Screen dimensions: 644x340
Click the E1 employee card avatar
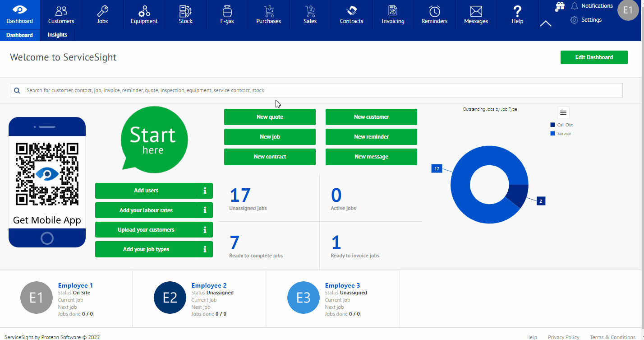[x=37, y=298]
